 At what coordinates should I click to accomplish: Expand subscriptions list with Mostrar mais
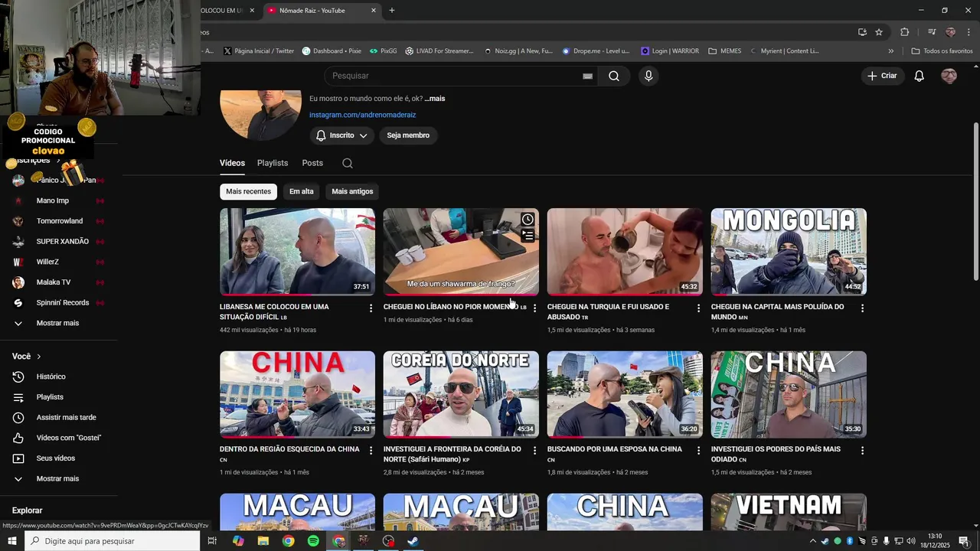[x=57, y=323]
